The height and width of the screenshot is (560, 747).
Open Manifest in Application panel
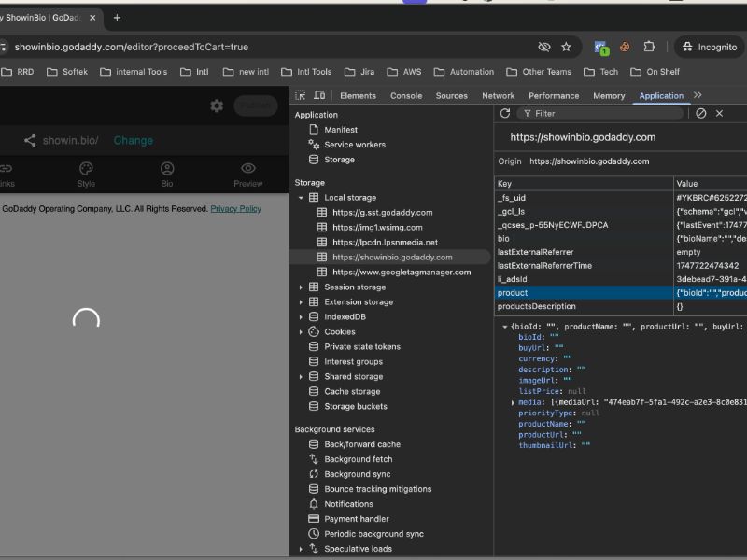[341, 130]
